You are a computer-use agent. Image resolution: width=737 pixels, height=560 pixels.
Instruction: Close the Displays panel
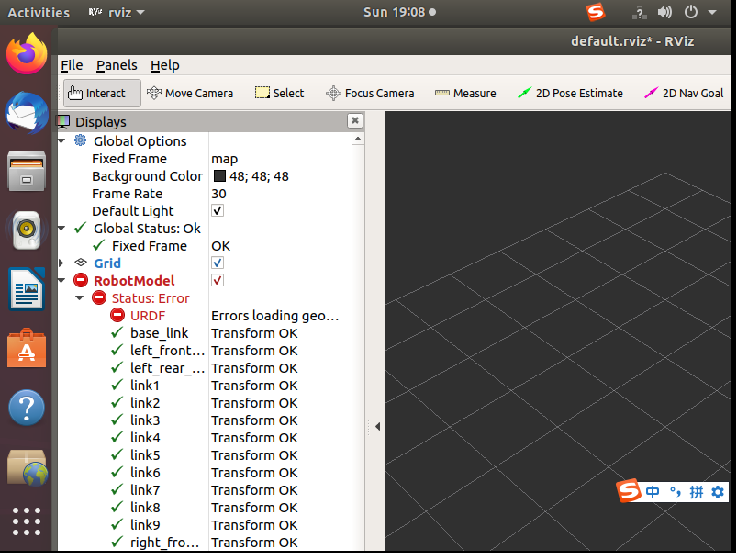point(355,121)
